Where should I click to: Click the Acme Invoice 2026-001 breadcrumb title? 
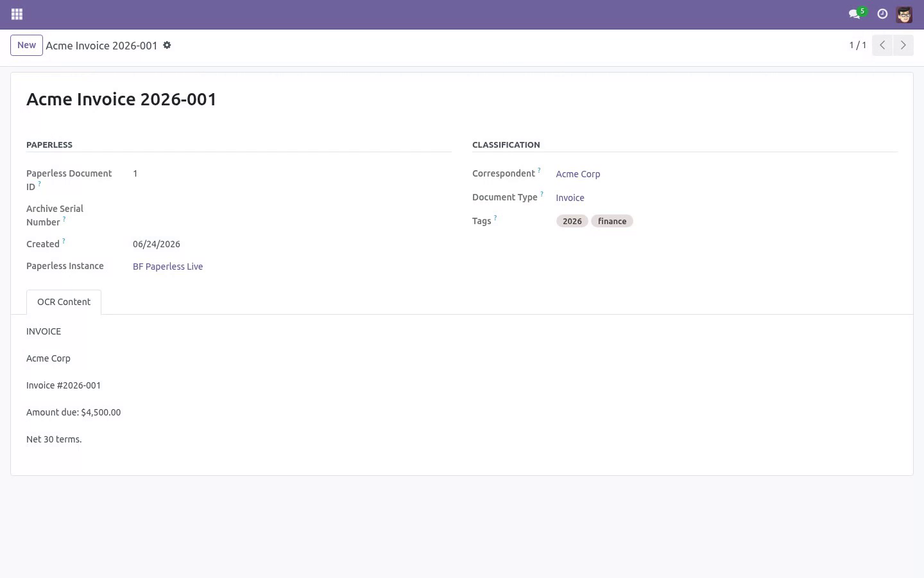click(x=101, y=46)
